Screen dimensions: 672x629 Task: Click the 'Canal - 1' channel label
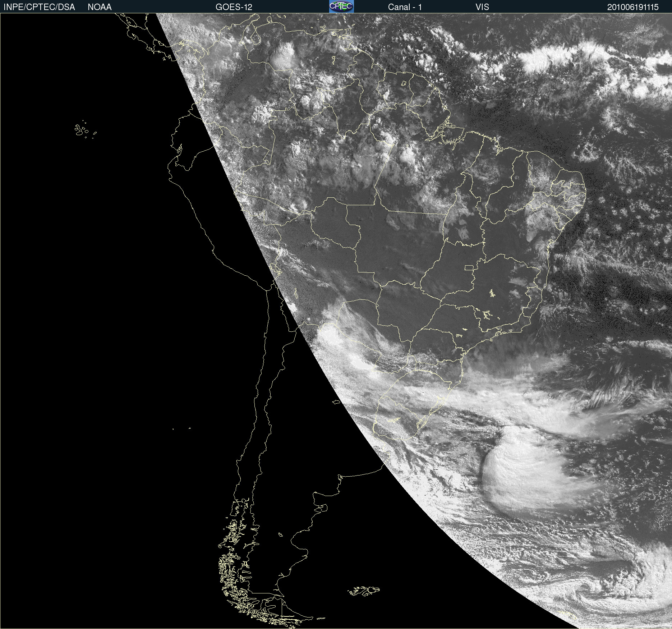click(405, 7)
